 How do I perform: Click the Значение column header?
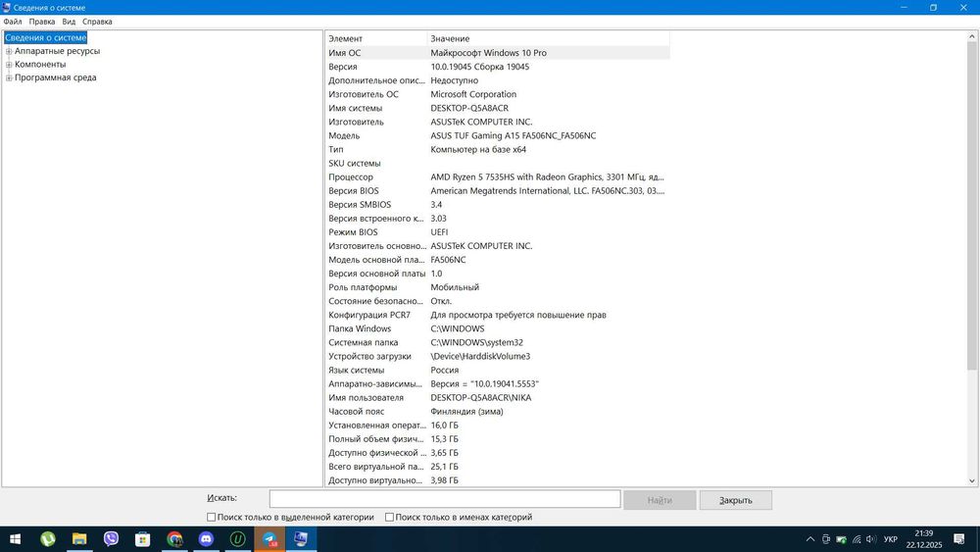[548, 39]
